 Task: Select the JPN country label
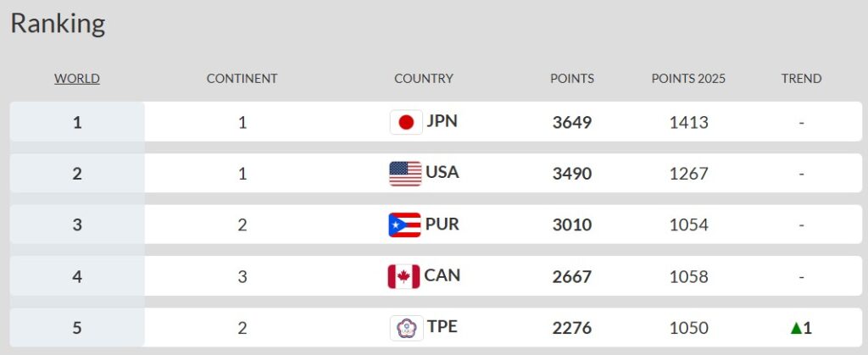(x=442, y=121)
